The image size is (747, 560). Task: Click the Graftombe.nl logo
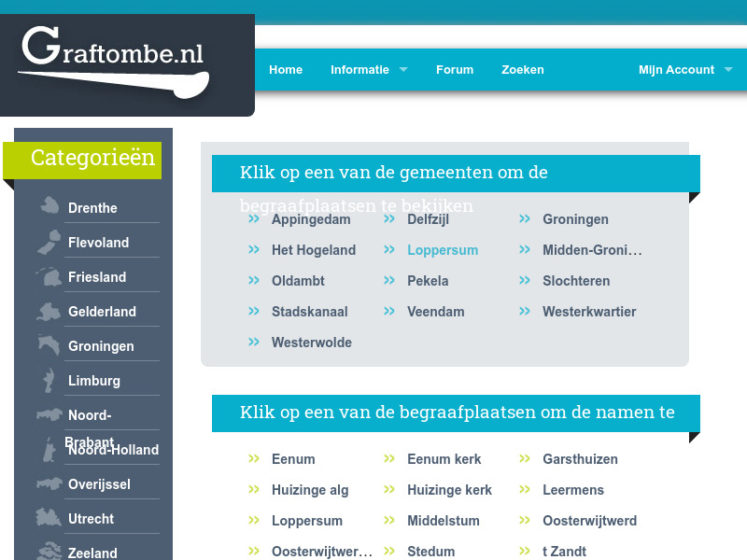pyautogui.click(x=112, y=56)
